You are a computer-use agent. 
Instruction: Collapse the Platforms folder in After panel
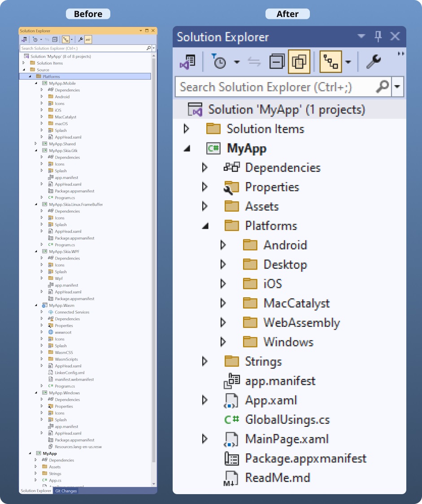205,226
